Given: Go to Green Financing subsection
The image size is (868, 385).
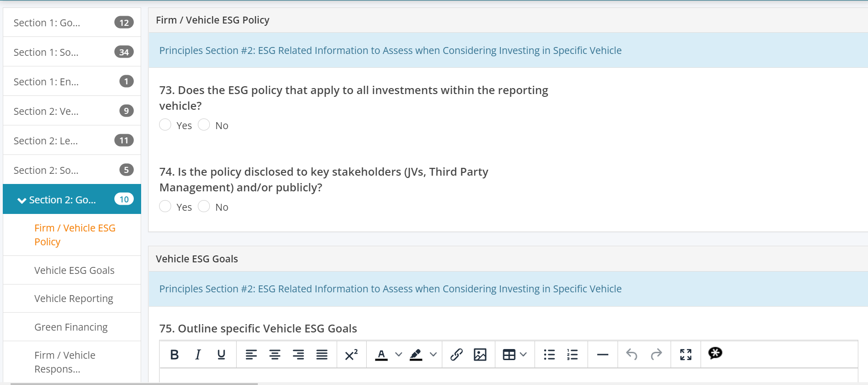Looking at the screenshot, I should coord(71,327).
